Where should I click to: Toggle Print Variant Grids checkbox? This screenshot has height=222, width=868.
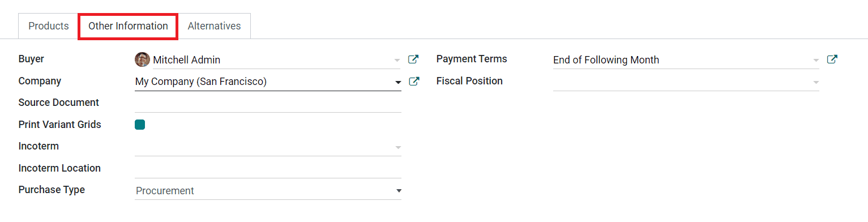point(140,125)
